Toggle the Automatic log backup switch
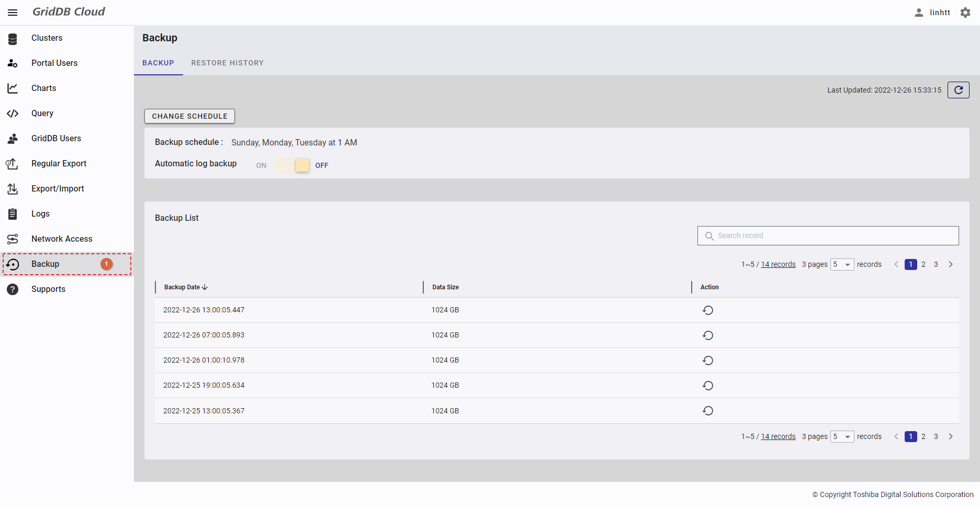This screenshot has height=507, width=980. tap(292, 165)
